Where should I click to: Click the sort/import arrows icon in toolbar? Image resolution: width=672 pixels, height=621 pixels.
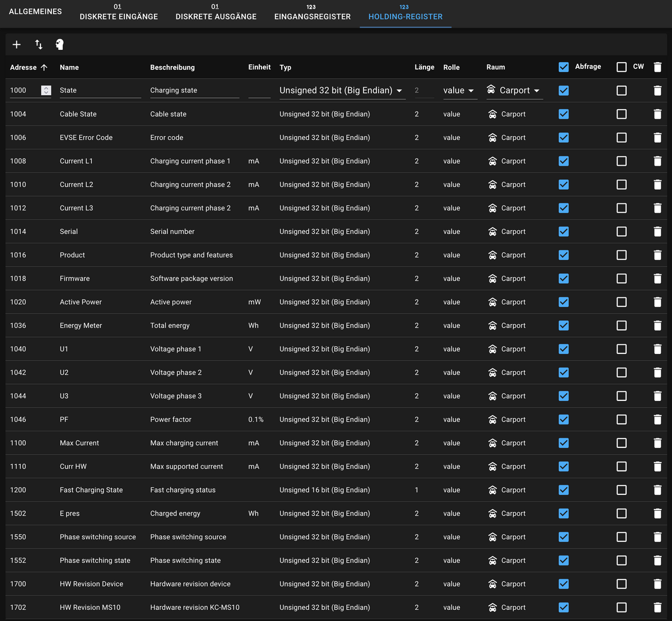(39, 44)
